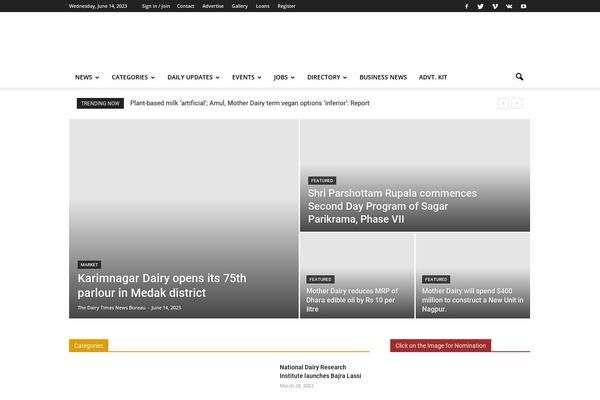
Task: Open Mother Dairy Nagpur new unit article
Action: click(x=473, y=300)
